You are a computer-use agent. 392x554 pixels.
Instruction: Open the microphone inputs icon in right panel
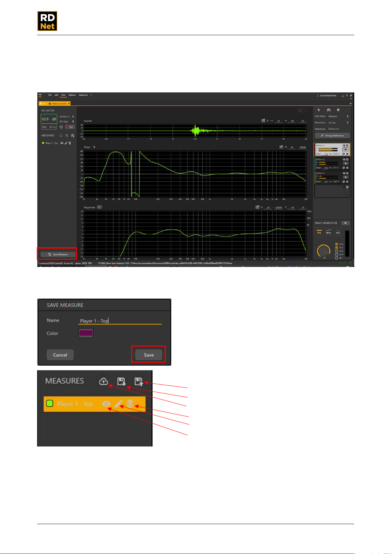tap(319, 110)
